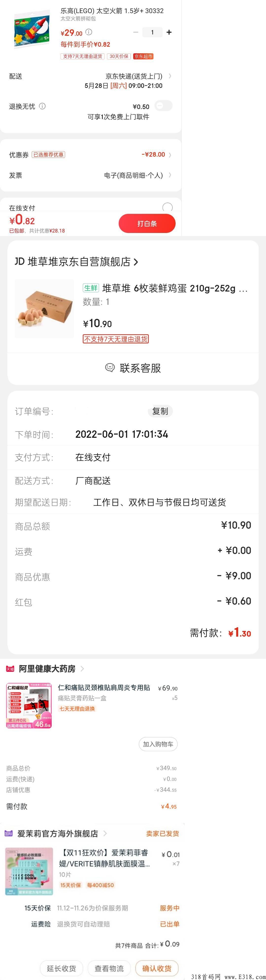Tap the 联系客服 chat icon

click(x=110, y=367)
